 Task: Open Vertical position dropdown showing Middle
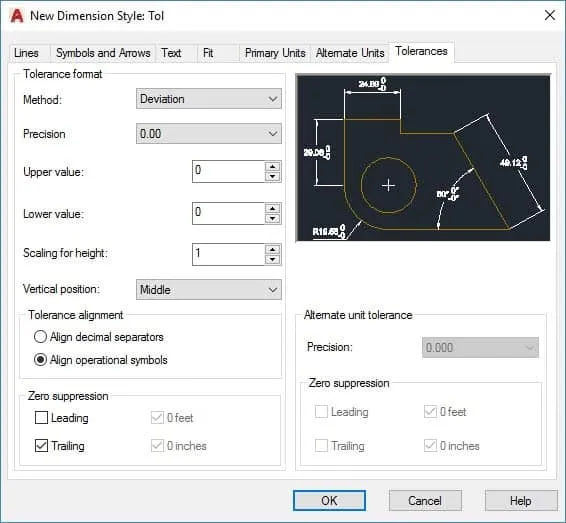[x=209, y=289]
